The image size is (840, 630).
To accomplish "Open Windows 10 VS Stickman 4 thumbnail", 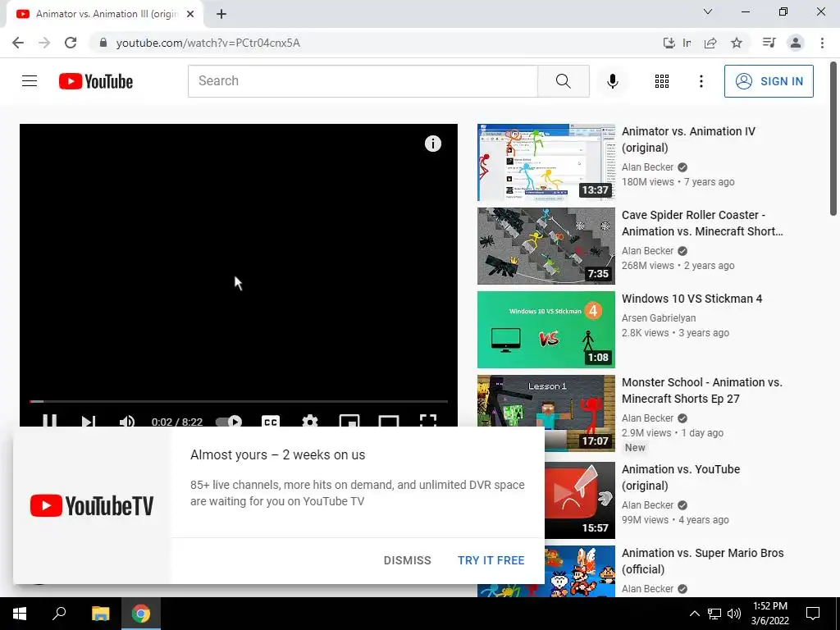I will [546, 330].
